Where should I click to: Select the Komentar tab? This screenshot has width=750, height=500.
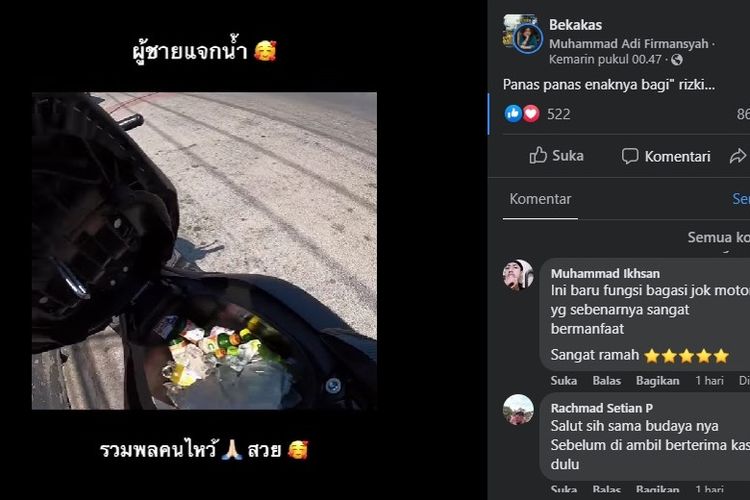pyautogui.click(x=540, y=199)
